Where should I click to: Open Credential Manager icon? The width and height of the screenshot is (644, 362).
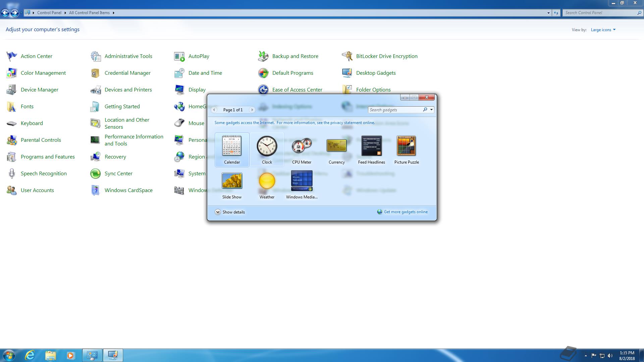point(96,73)
